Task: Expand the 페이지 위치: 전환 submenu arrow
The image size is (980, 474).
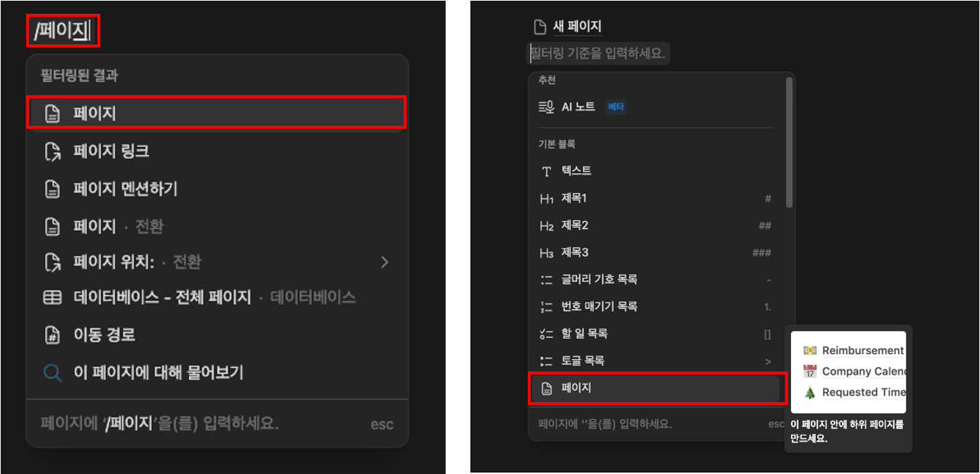Action: pos(385,262)
